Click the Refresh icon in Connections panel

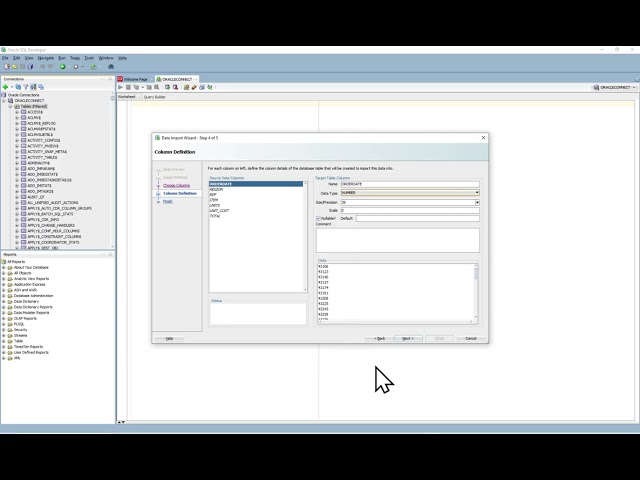tap(18, 87)
